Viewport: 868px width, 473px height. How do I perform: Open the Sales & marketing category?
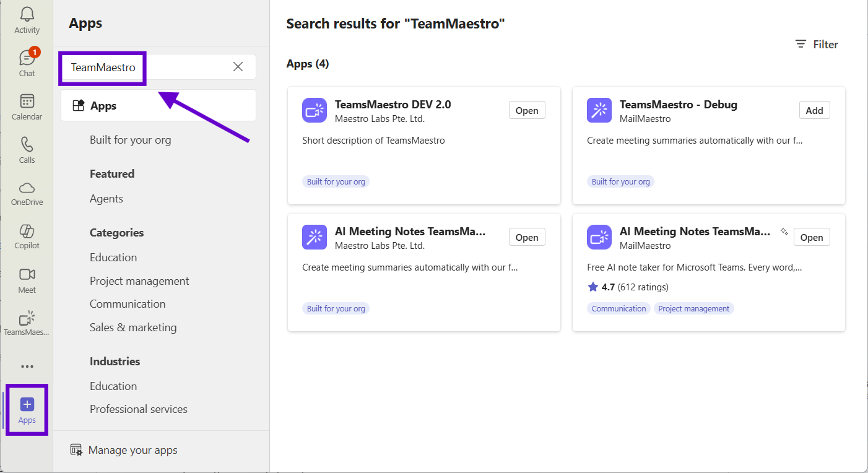[x=133, y=328]
